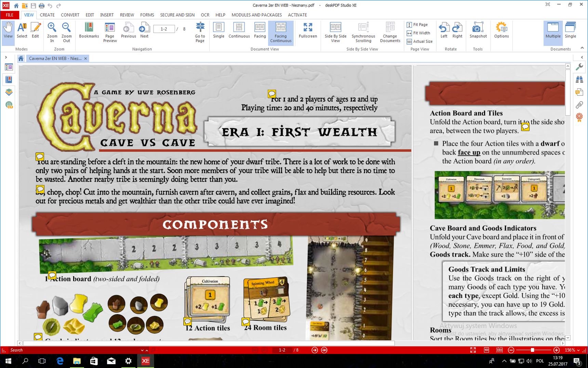Activate the Select text tool
588x368 pixels.
point(22,31)
